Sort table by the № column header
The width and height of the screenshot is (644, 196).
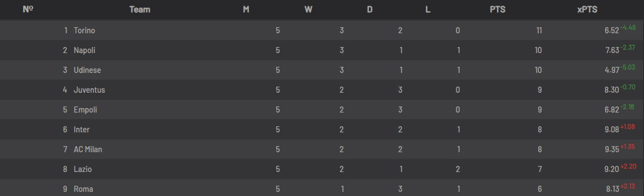[x=28, y=9]
